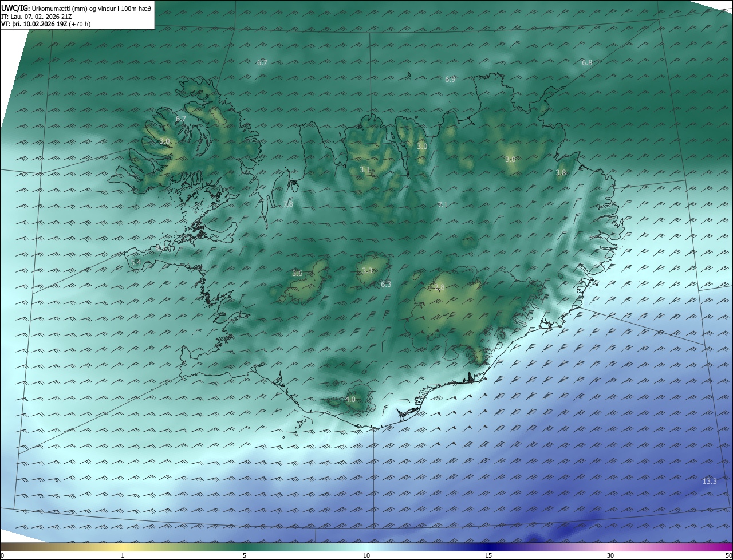This screenshot has height=560, width=733.
Task: Click the valid time line "VT: þri. 10.02.2026 19Z (+70 h)"
Action: [x=46, y=24]
